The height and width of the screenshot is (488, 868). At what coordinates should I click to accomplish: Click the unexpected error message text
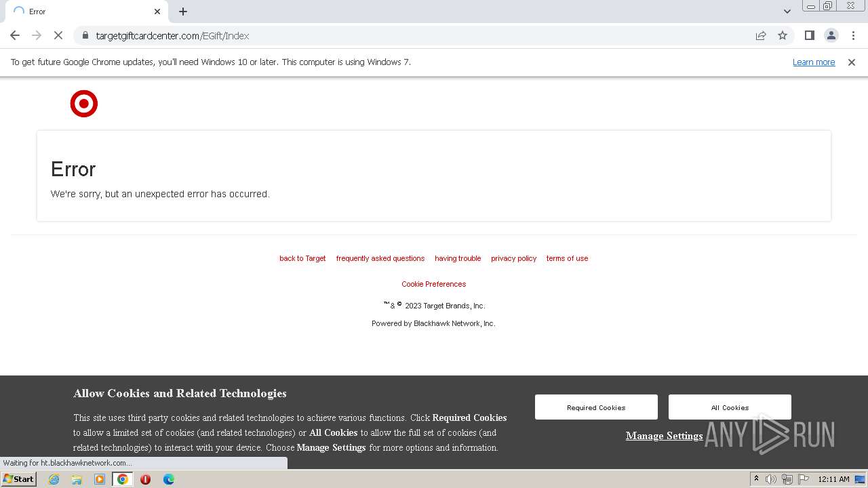point(160,194)
